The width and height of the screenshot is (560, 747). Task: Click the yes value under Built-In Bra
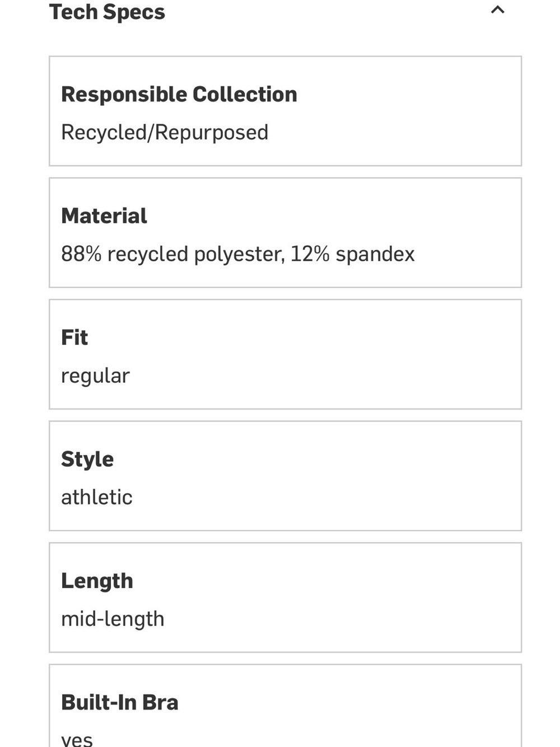click(x=77, y=740)
